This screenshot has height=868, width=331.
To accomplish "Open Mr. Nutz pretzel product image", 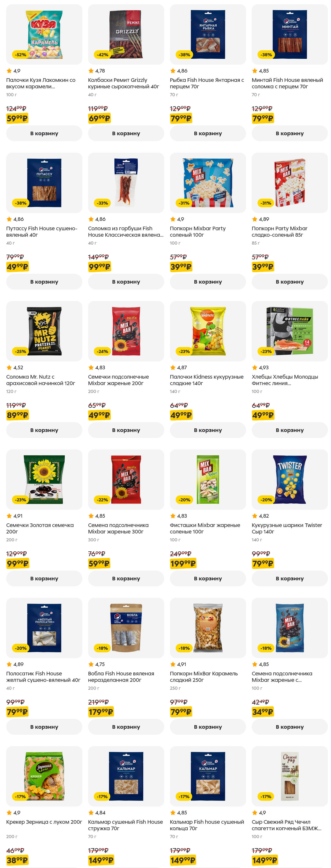I will point(44,331).
